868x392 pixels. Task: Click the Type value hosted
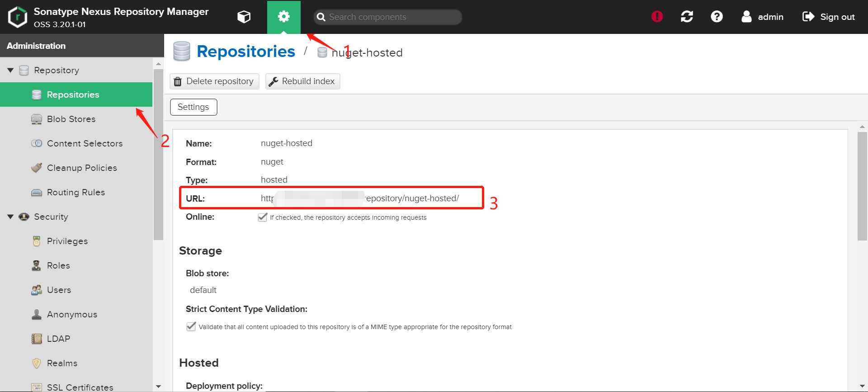[x=274, y=179]
